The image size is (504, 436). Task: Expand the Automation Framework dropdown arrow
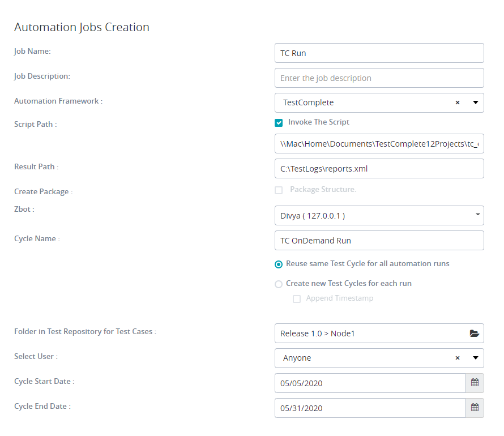[475, 103]
